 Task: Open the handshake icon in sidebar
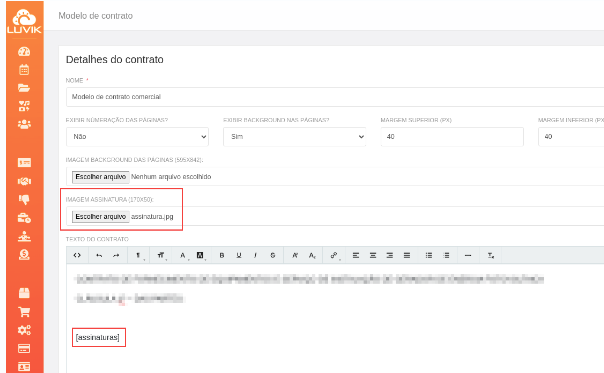click(24, 181)
